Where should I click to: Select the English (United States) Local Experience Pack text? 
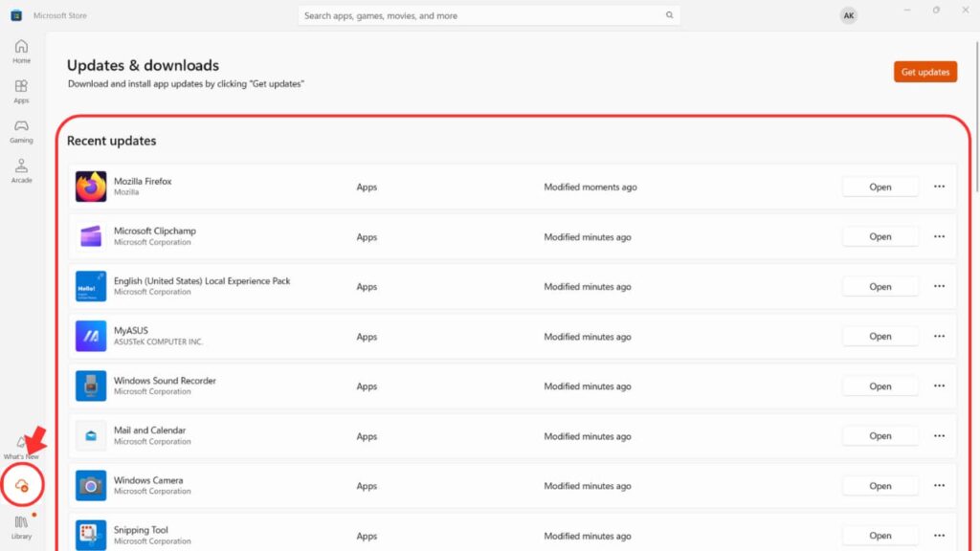[202, 280]
